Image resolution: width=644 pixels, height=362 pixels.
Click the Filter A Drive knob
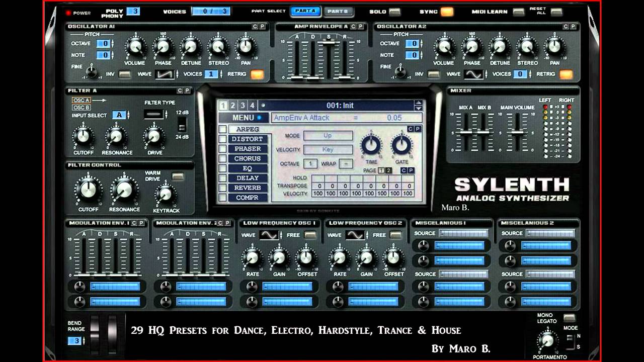pyautogui.click(x=153, y=136)
